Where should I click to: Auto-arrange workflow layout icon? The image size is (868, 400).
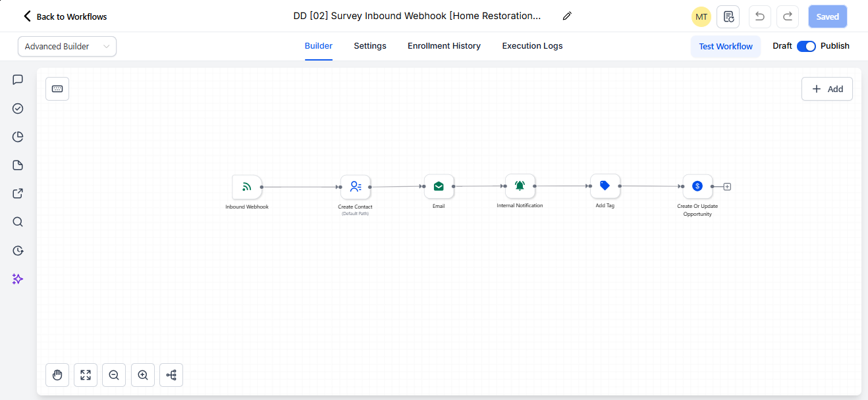coord(171,375)
